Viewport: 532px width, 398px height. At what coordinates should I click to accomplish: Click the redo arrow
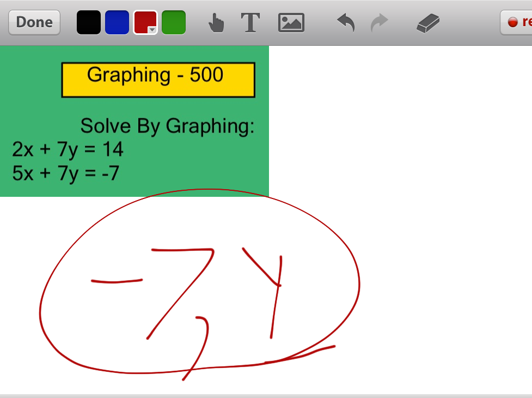(x=380, y=22)
